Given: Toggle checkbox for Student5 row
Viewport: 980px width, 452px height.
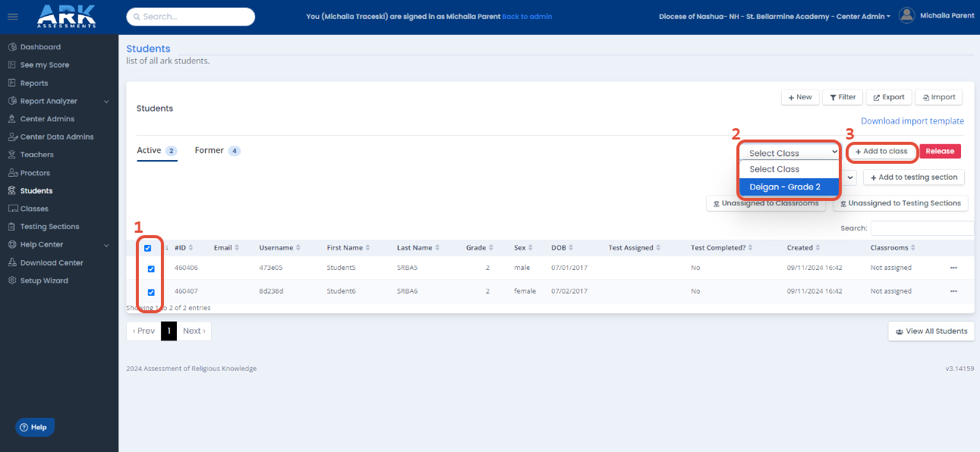Looking at the screenshot, I should [151, 268].
